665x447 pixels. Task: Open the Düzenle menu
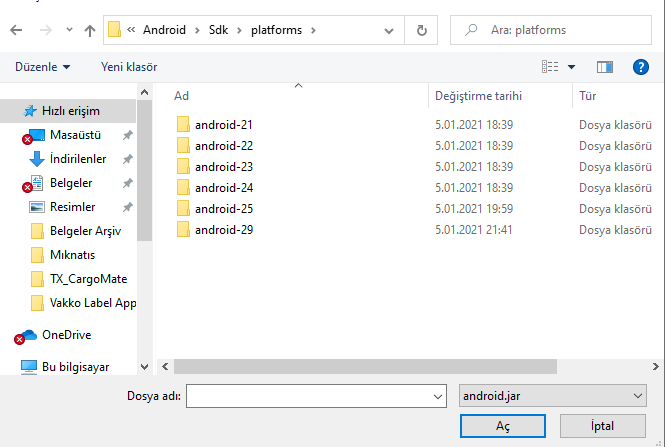(x=43, y=67)
